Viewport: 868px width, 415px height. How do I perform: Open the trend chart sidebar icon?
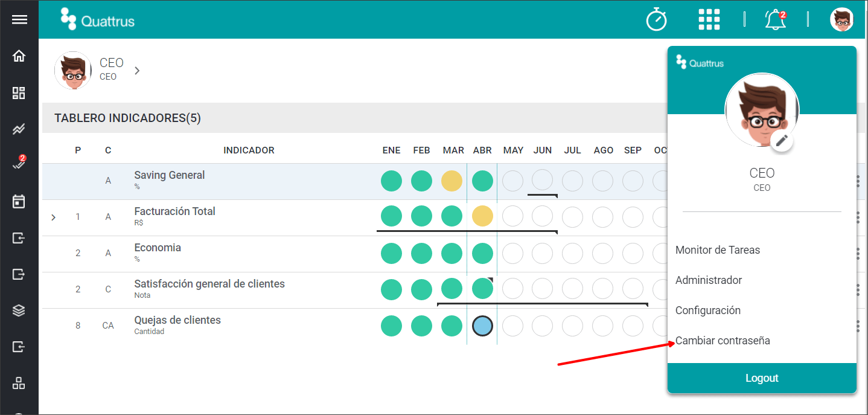pyautogui.click(x=19, y=129)
